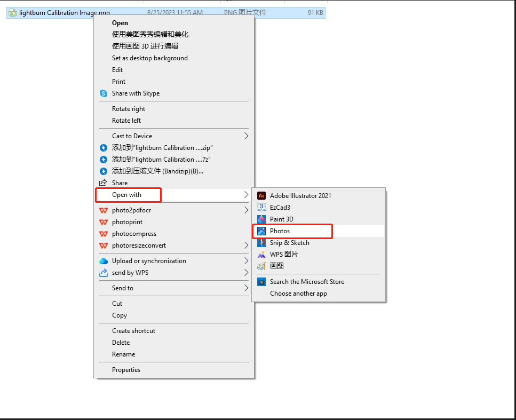The image size is (516, 420).
Task: Open the image with 画图
Action: 319,266
